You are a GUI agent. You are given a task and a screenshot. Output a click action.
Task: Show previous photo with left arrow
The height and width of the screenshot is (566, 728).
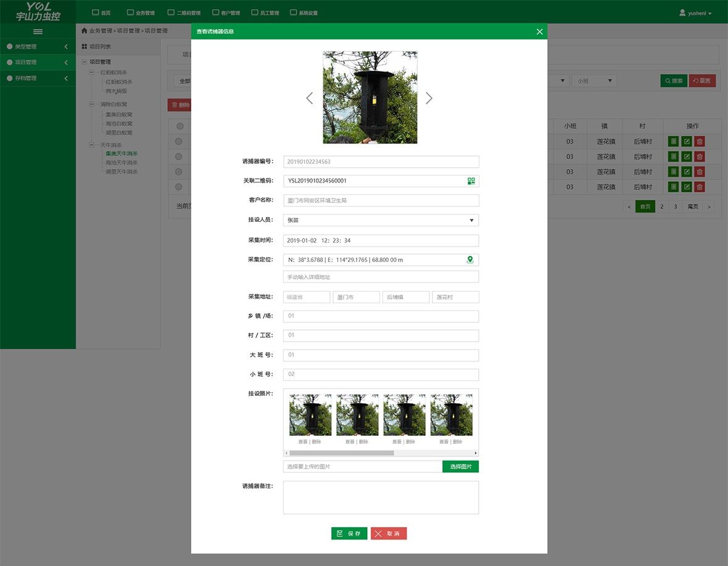click(x=310, y=98)
